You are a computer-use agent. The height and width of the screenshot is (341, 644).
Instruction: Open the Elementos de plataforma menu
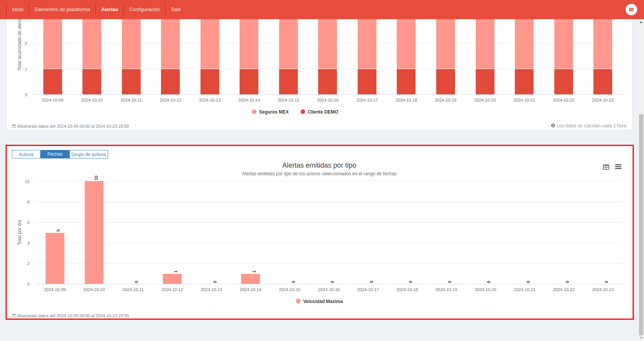coord(62,10)
